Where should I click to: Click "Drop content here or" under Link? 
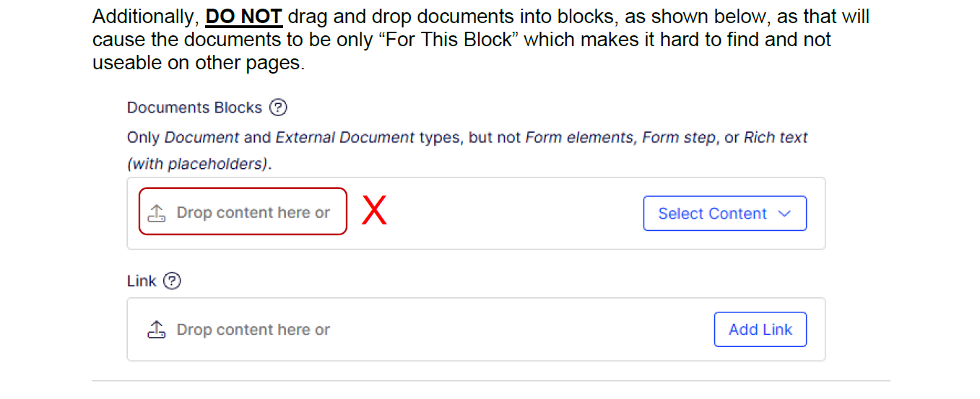[x=253, y=330]
